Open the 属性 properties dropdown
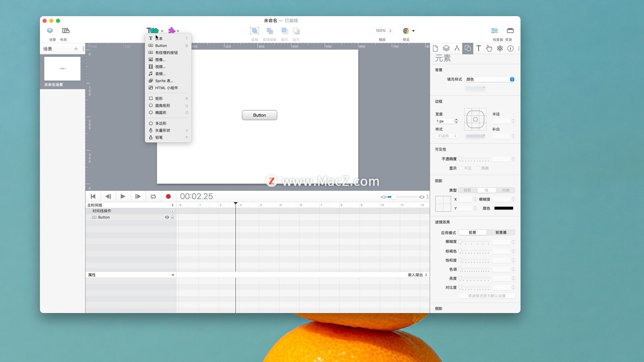 click(130, 275)
